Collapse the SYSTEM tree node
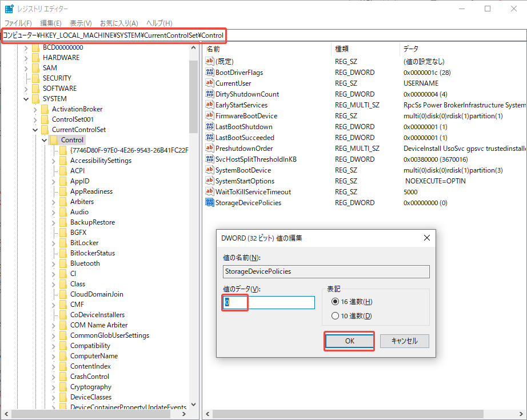This screenshot has width=527, height=420. tap(26, 99)
